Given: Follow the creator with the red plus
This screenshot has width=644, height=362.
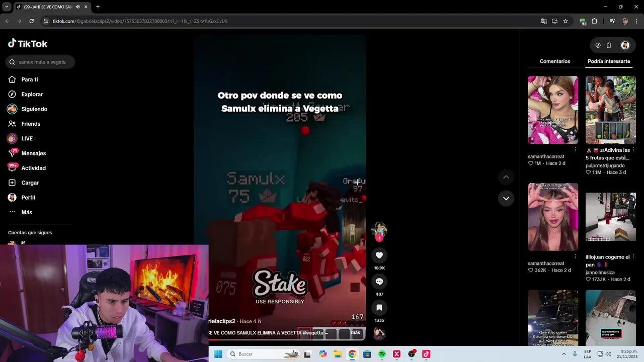Looking at the screenshot, I should pyautogui.click(x=379, y=238).
